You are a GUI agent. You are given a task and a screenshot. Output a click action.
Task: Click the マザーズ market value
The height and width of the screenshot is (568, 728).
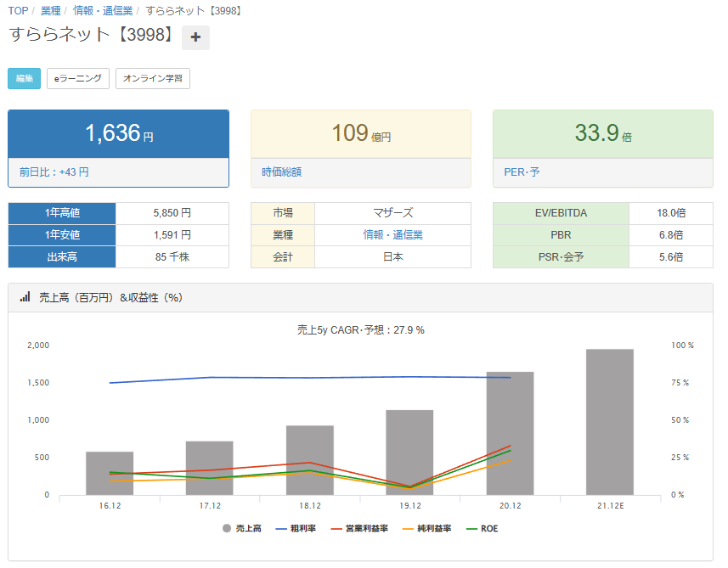pyautogui.click(x=392, y=213)
